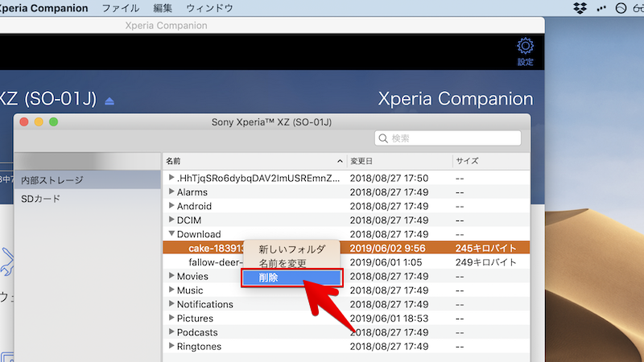
Task: Select SDカード in the sidebar
Action: (40, 199)
